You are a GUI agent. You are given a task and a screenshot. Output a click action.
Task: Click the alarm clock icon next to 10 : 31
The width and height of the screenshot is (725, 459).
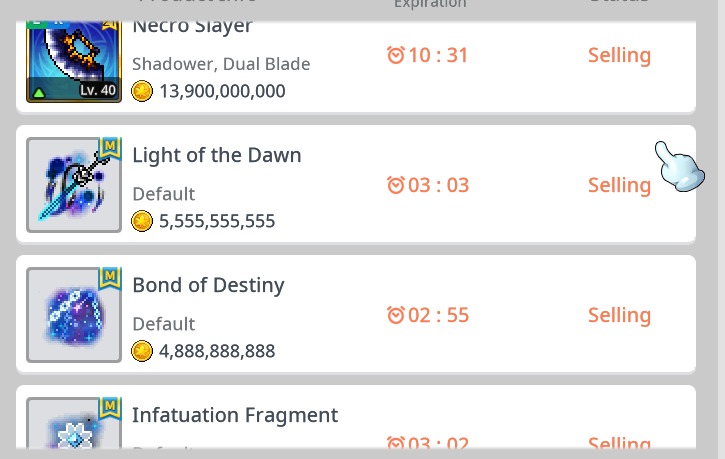pyautogui.click(x=396, y=55)
